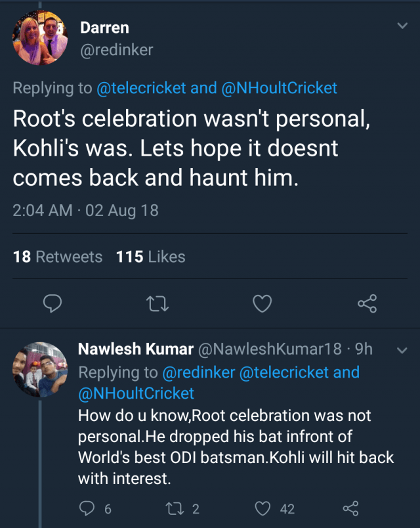Share Darren's tweet via share icon
420x528 pixels.
click(367, 303)
